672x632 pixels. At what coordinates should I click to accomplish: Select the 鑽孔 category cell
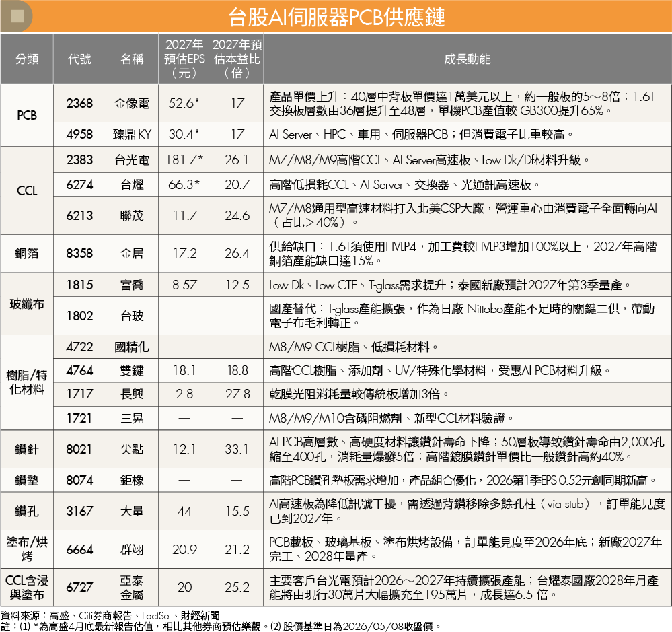27,511
